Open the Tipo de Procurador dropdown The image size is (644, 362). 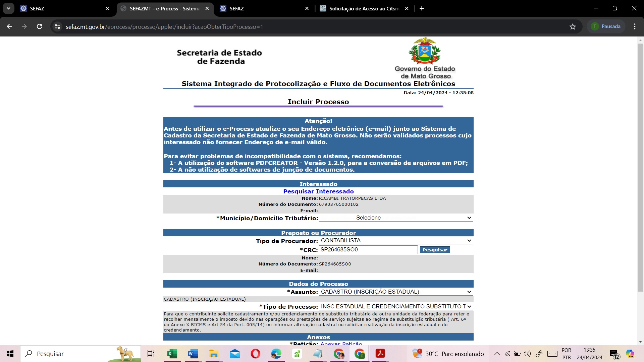tap(396, 241)
